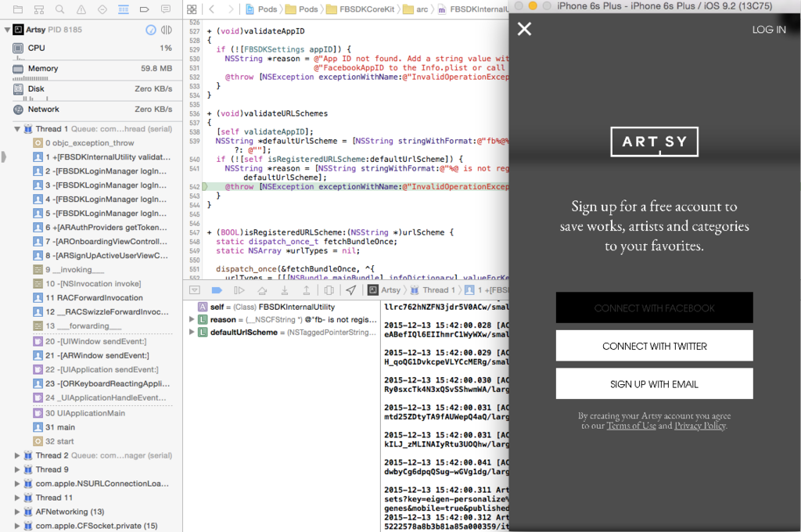Screen dimensions: 801x532
Task: Tap LOG IN in the simulator
Action: coord(769,30)
